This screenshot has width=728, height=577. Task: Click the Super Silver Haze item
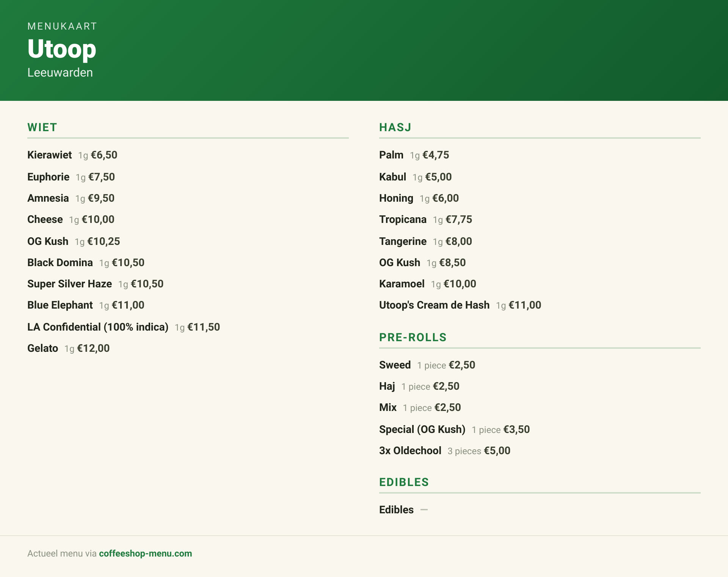(69, 284)
